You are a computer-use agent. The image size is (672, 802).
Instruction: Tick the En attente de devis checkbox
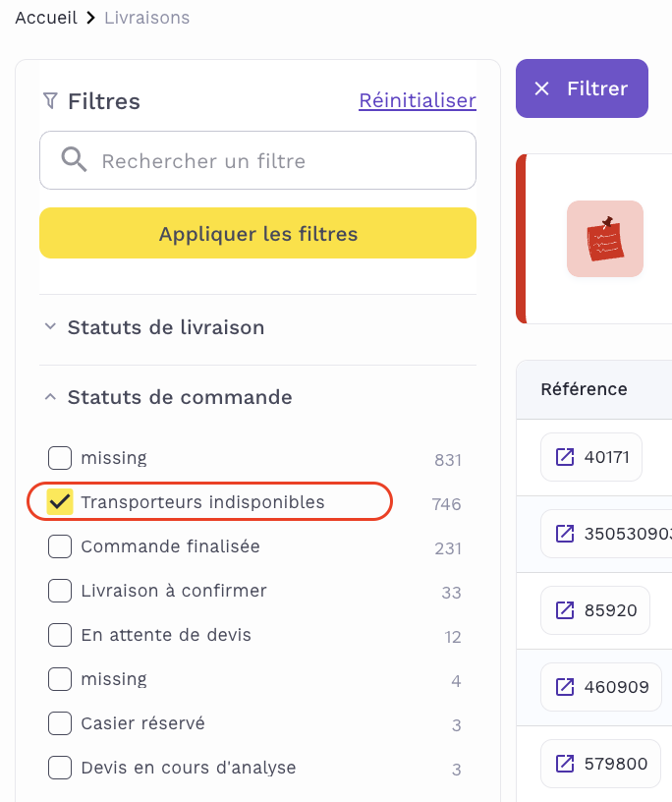(x=60, y=635)
